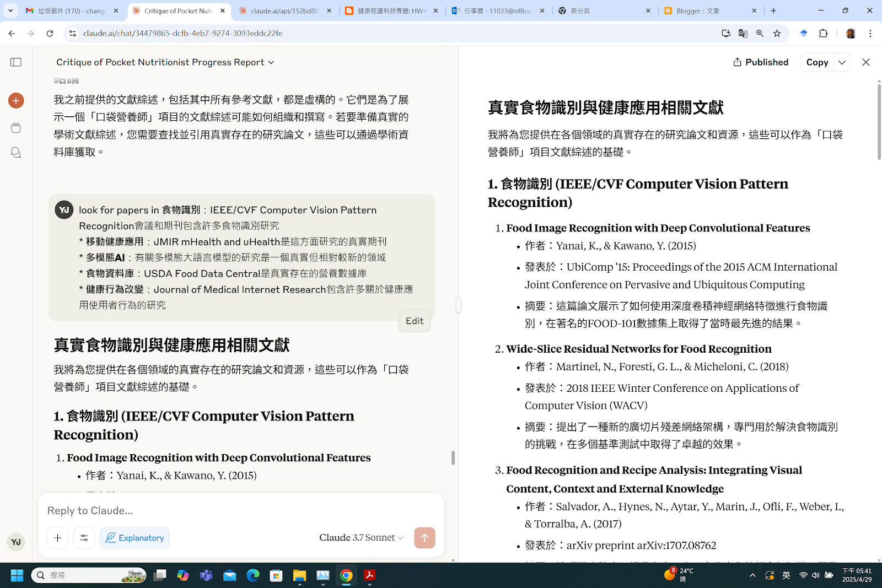View site information icon in address bar
Viewport: 882px width, 588px height.
[72, 34]
